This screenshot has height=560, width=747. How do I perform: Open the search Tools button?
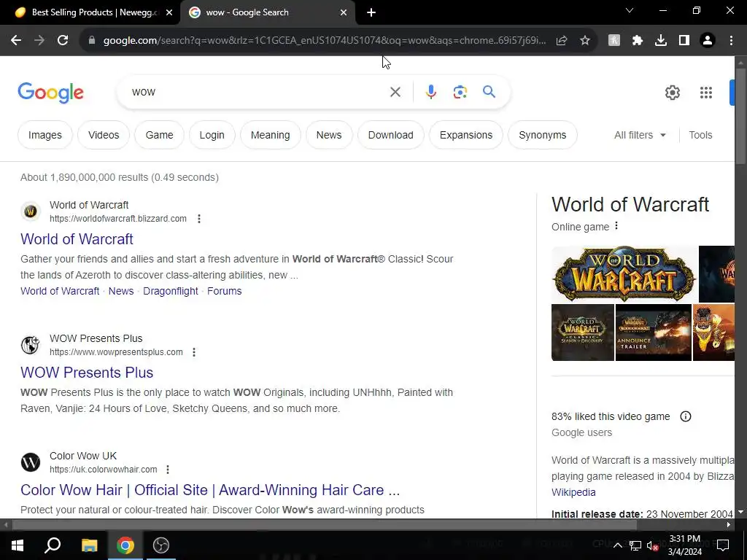pyautogui.click(x=700, y=135)
